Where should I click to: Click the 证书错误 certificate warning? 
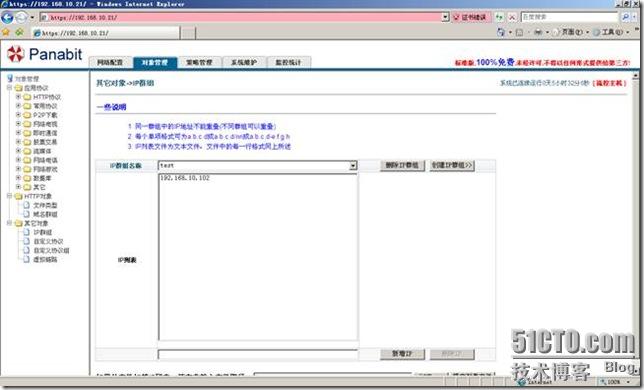point(471,17)
